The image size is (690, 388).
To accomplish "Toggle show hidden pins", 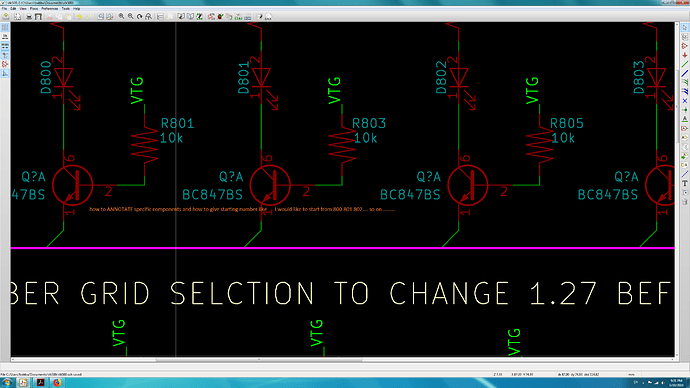I will 5,64.
